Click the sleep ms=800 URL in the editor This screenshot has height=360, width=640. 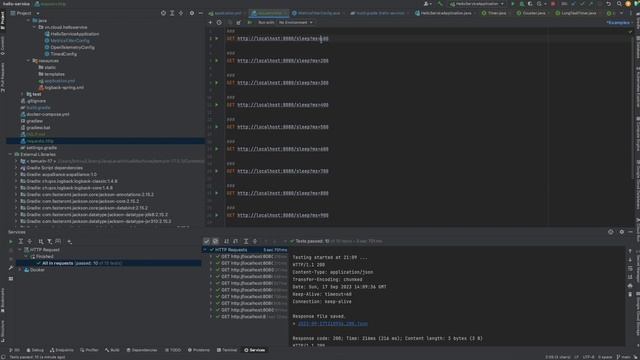282,193
